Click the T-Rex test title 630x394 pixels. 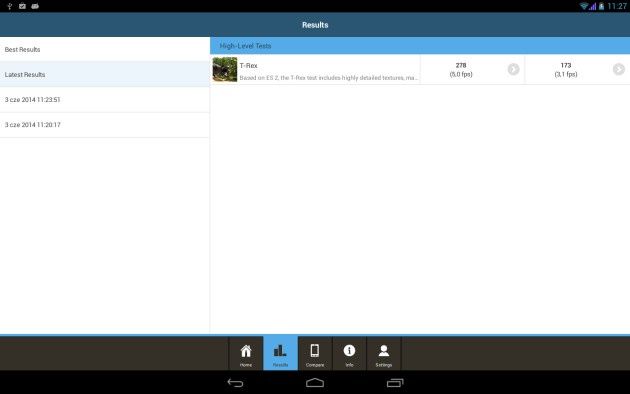click(x=248, y=65)
